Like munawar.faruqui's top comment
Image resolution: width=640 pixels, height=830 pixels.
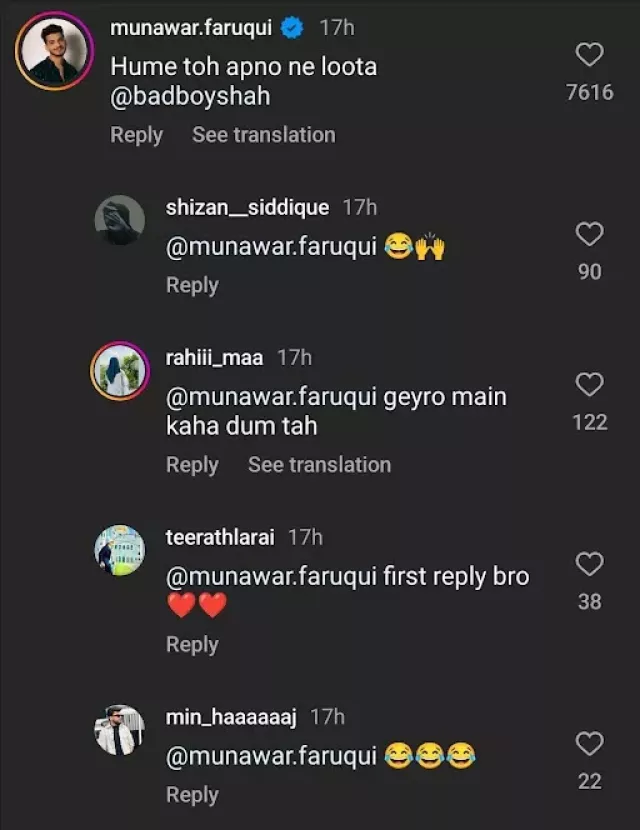coord(590,55)
